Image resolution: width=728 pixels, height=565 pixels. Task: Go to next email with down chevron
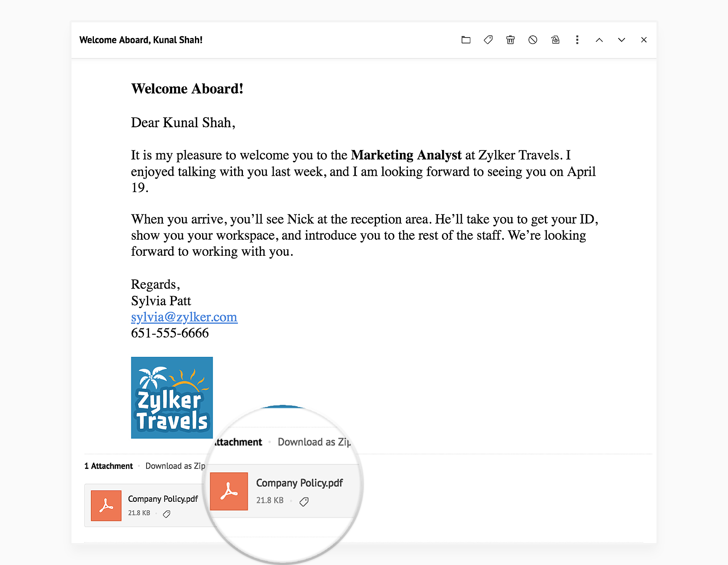[x=621, y=40]
